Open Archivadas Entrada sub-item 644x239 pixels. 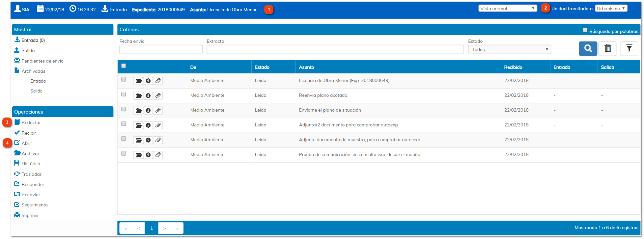coord(38,81)
